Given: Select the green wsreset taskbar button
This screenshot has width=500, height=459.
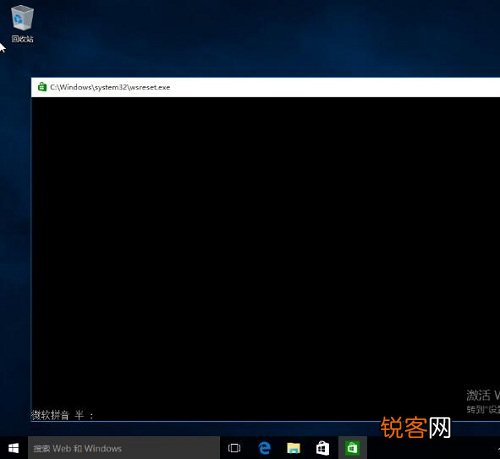Looking at the screenshot, I should (352, 448).
